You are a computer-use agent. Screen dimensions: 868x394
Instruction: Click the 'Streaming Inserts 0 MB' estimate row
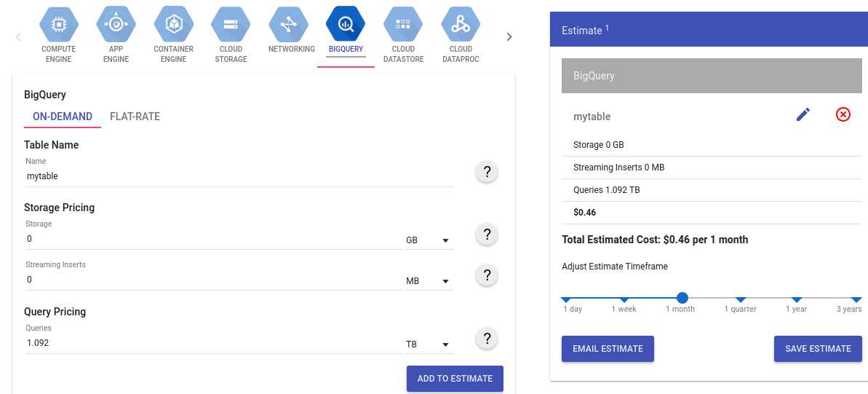pyautogui.click(x=712, y=168)
